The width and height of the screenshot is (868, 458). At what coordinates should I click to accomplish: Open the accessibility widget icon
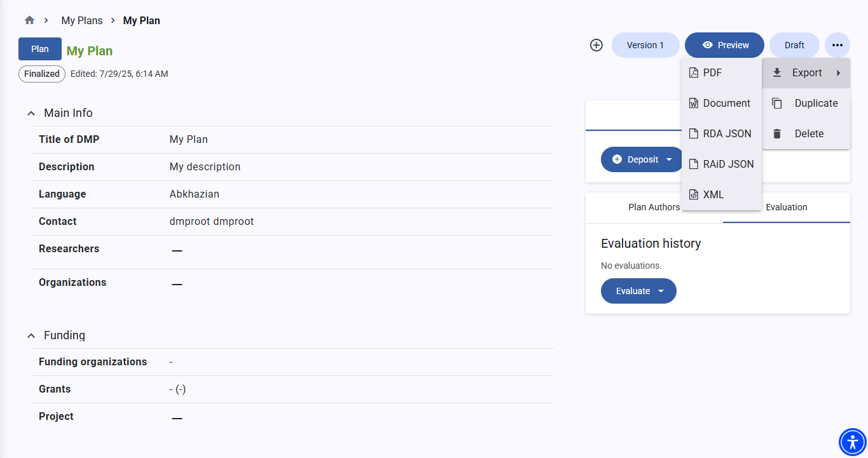point(852,442)
